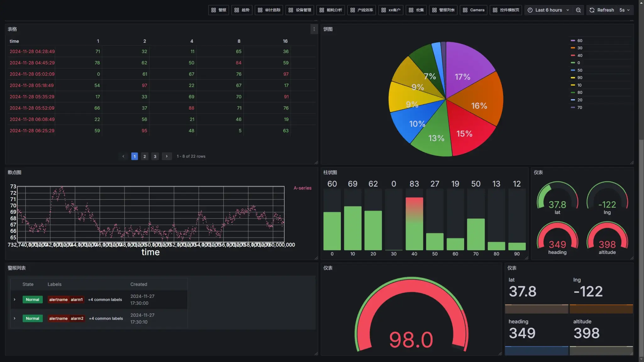Go to table page 3

pos(155,156)
